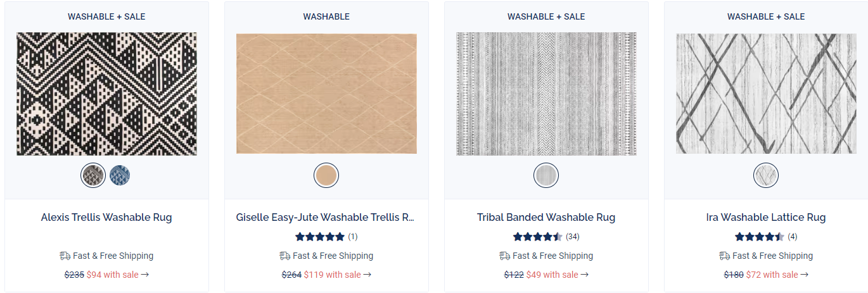This screenshot has height=293, width=868.
Task: Click the star rating with 34 reviews
Action: (x=546, y=237)
